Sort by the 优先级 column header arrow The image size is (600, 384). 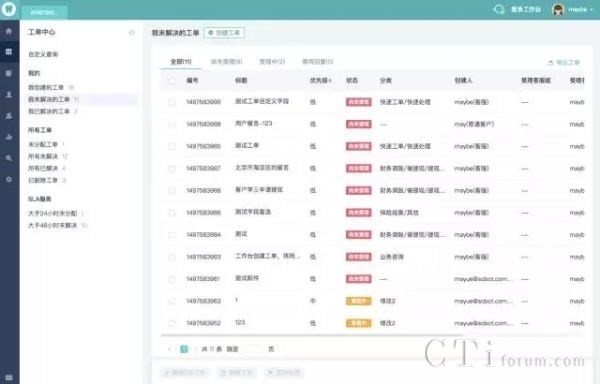pyautogui.click(x=330, y=81)
